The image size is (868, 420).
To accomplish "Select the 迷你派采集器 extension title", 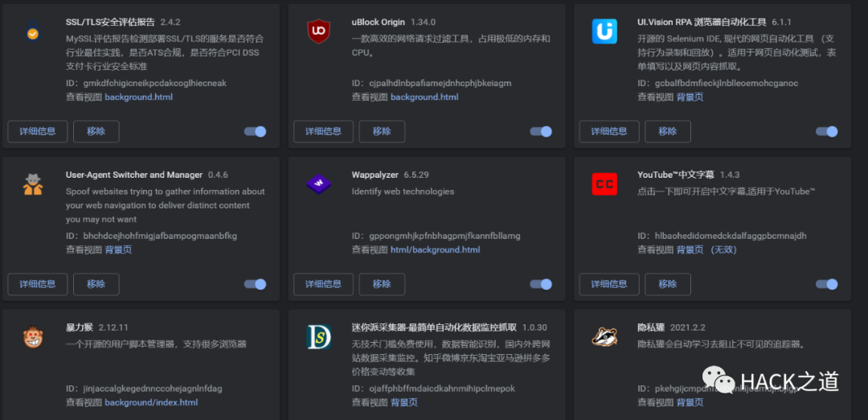I will coord(434,327).
